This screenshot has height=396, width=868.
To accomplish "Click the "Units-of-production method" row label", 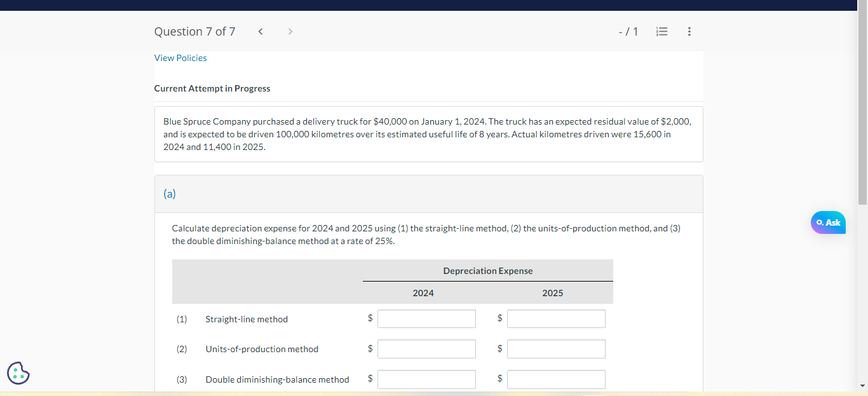I will [262, 349].
